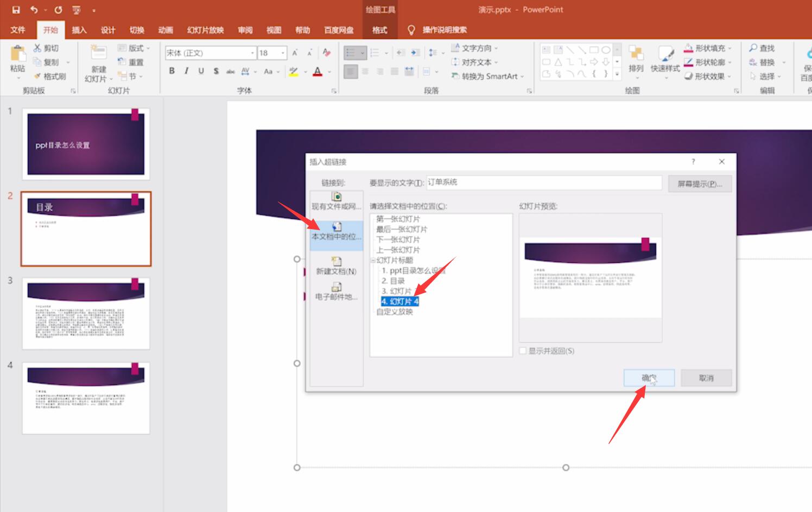
Task: Clear all formatting
Action: click(326, 53)
